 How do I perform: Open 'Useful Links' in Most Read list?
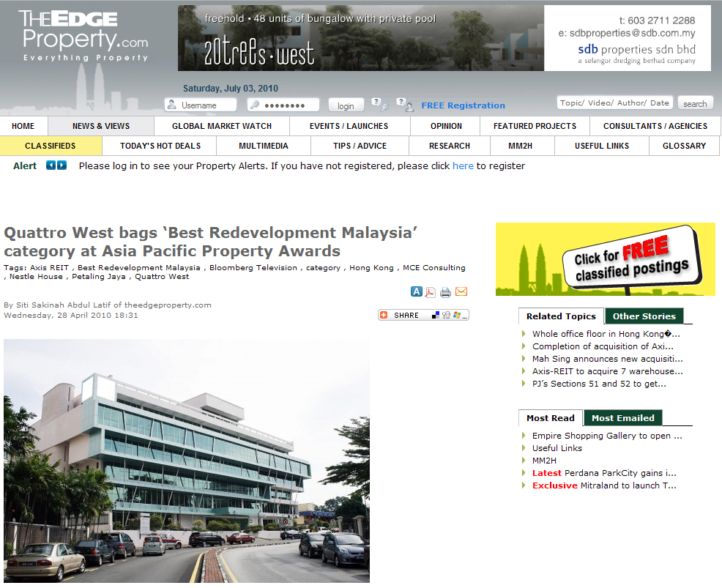(557, 448)
